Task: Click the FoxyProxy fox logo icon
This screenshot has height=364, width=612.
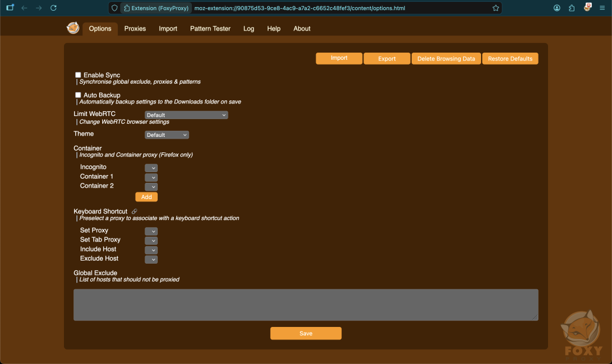Action: tap(73, 28)
